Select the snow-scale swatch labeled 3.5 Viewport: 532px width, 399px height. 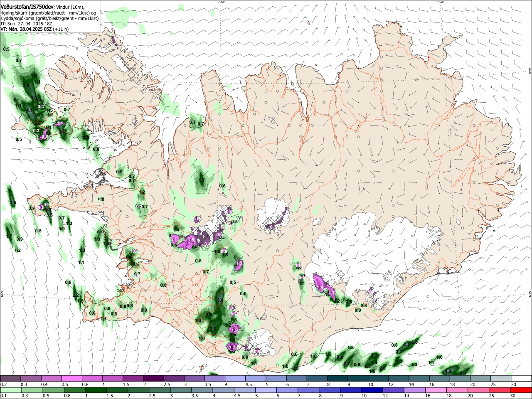pyautogui.click(x=215, y=378)
